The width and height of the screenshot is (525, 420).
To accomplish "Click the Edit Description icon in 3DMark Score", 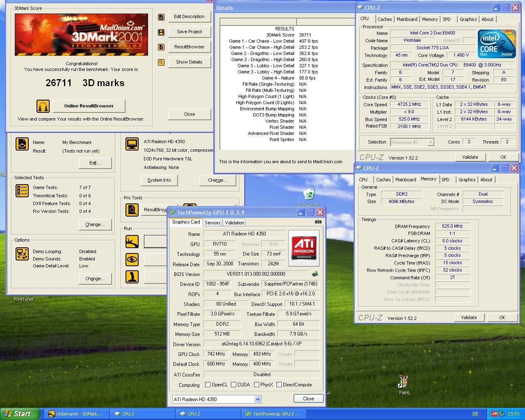I will [x=161, y=17].
